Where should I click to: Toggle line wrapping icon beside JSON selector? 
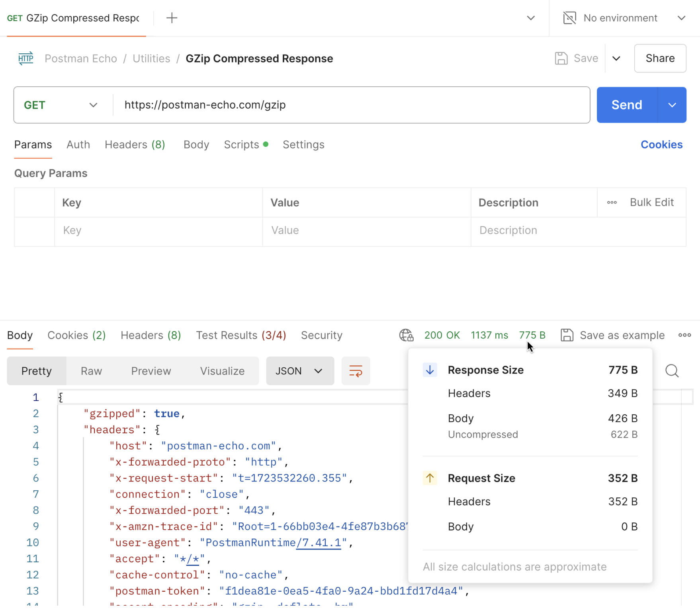pyautogui.click(x=355, y=370)
